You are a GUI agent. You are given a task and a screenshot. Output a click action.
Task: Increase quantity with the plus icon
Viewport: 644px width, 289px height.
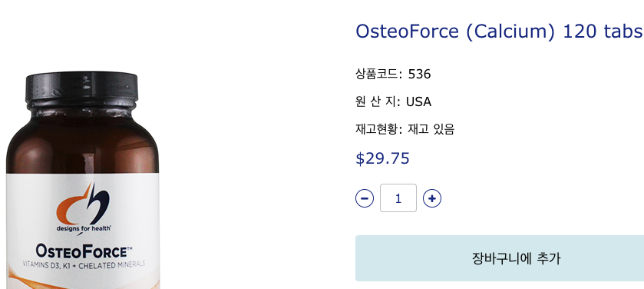[x=432, y=198]
